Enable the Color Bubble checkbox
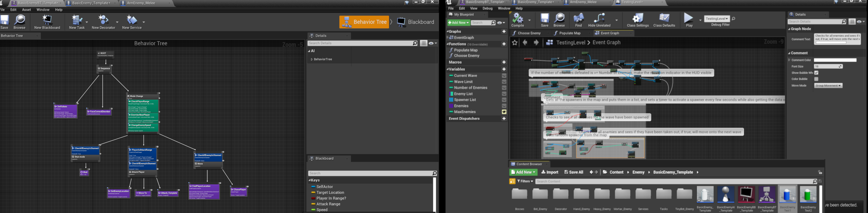 point(816,79)
